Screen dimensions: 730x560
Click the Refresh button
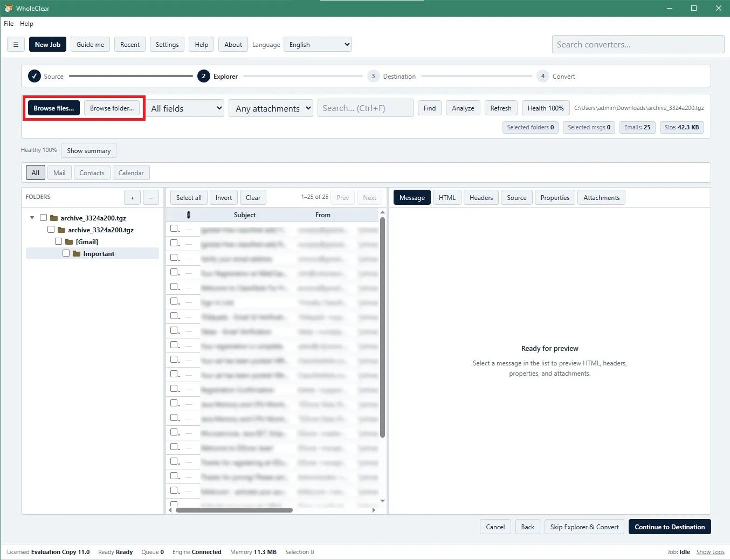tap(501, 108)
